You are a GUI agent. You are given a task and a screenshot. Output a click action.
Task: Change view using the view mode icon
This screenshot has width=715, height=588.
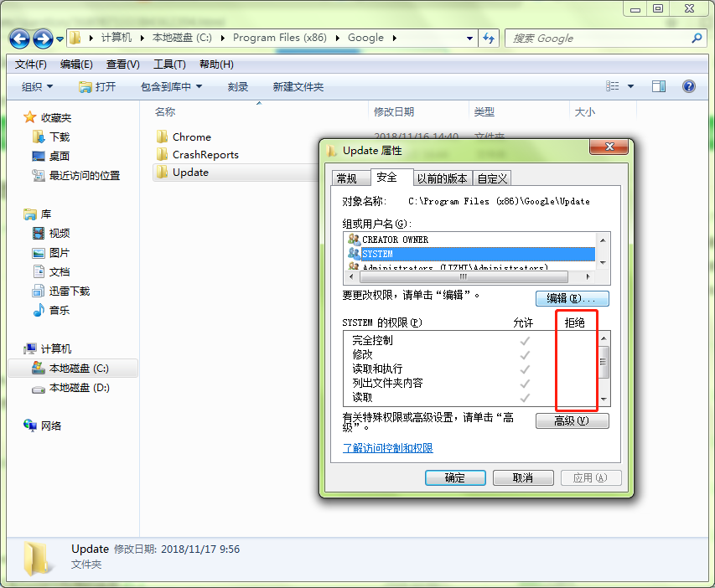pyautogui.click(x=613, y=86)
